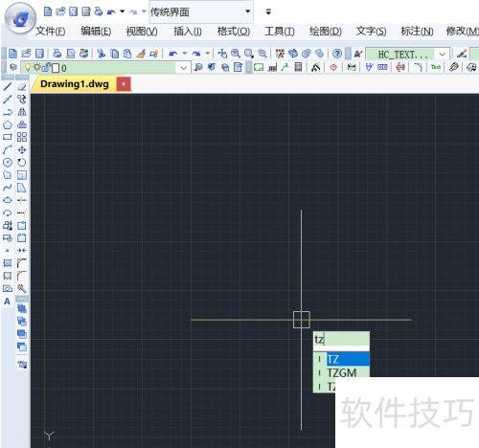
Task: Toggle layer 0 lock icon
Action: [46, 67]
